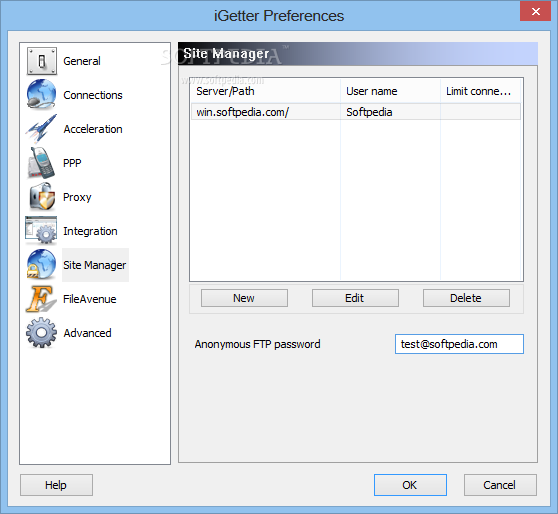The image size is (558, 514).
Task: Go to Proxy settings label
Action: [x=77, y=197]
